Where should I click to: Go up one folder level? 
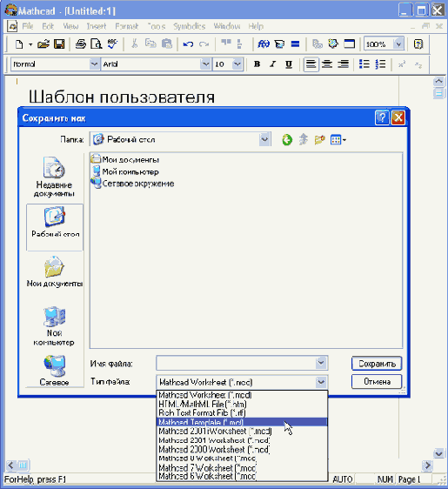(x=304, y=140)
